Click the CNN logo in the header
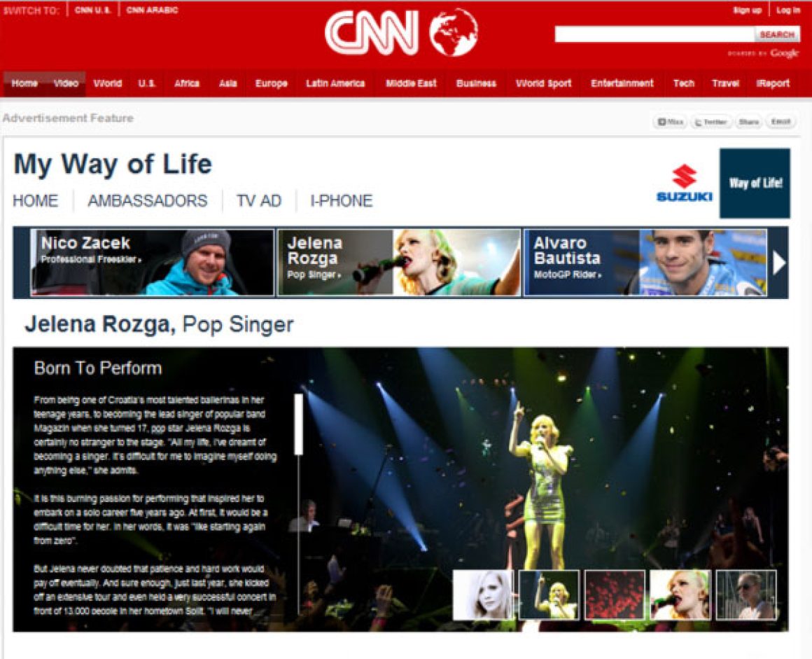The width and height of the screenshot is (812, 659). click(371, 33)
